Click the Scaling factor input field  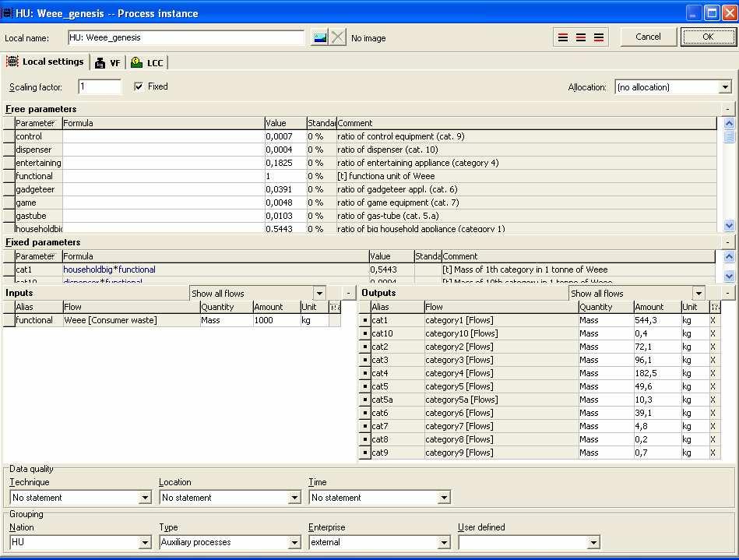coord(100,86)
